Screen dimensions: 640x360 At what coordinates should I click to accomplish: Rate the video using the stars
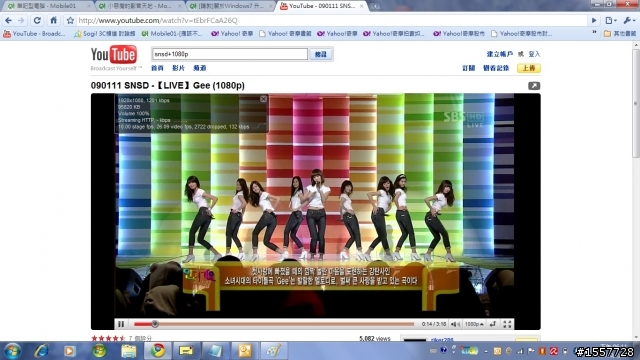[x=108, y=338]
